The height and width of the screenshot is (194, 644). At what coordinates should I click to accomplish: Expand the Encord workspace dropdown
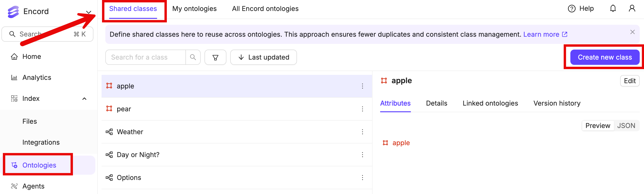click(88, 12)
